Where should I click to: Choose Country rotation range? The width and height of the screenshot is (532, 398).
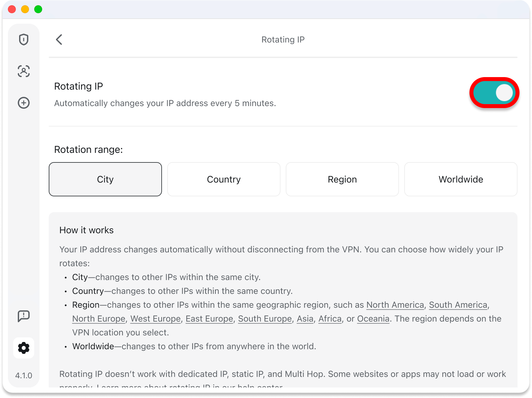click(224, 179)
